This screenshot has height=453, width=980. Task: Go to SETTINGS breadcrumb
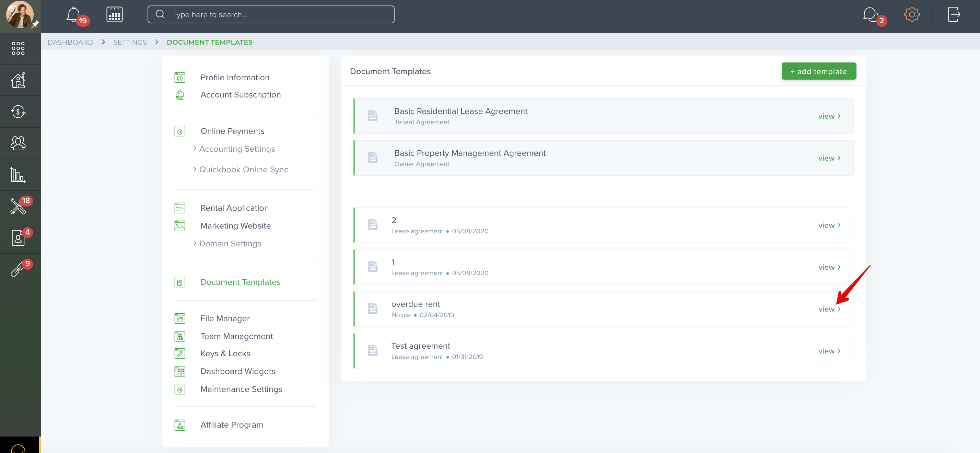click(x=130, y=42)
